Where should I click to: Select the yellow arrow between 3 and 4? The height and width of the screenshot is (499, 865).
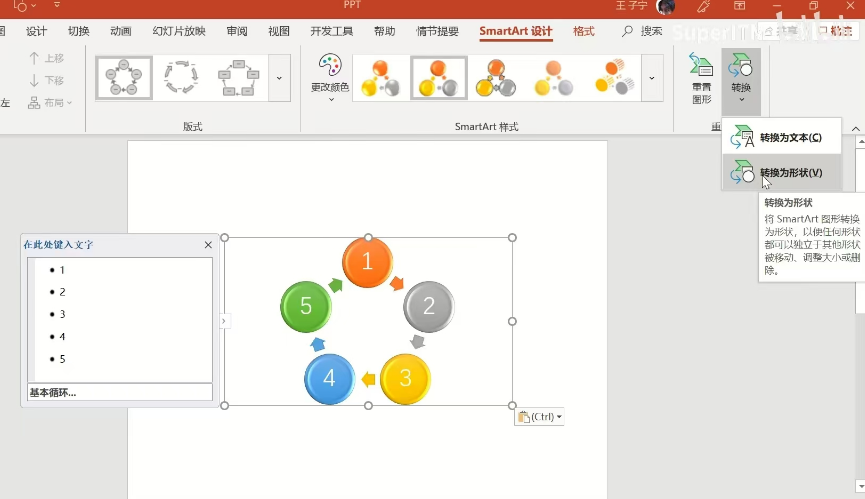(x=368, y=379)
